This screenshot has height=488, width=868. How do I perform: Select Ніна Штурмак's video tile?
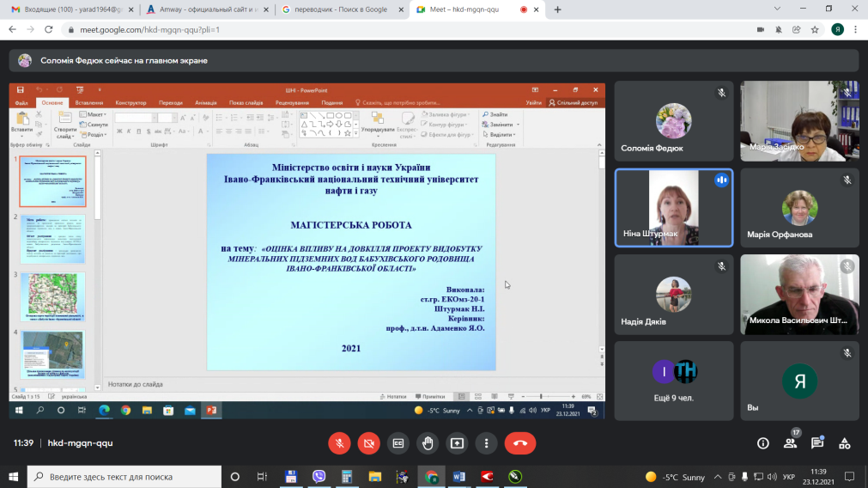673,207
